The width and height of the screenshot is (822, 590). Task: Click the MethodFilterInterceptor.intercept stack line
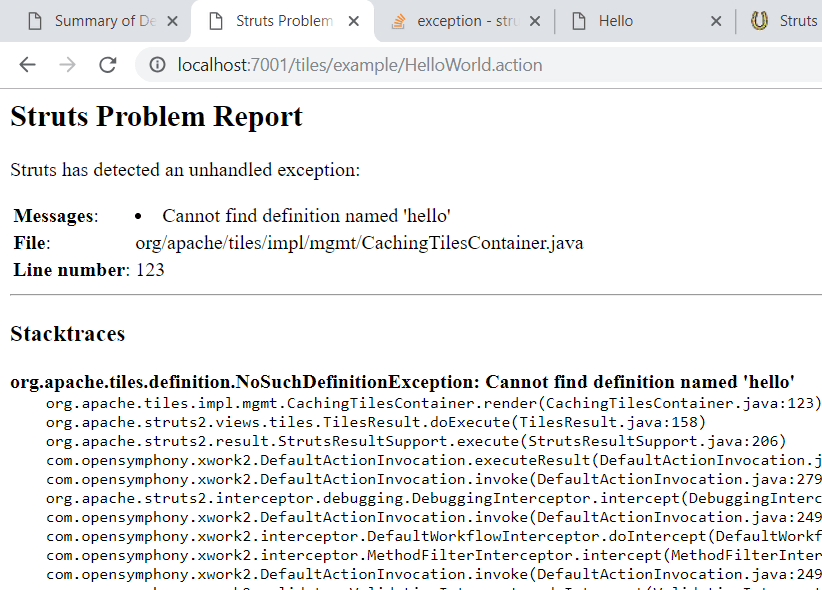pyautogui.click(x=434, y=555)
